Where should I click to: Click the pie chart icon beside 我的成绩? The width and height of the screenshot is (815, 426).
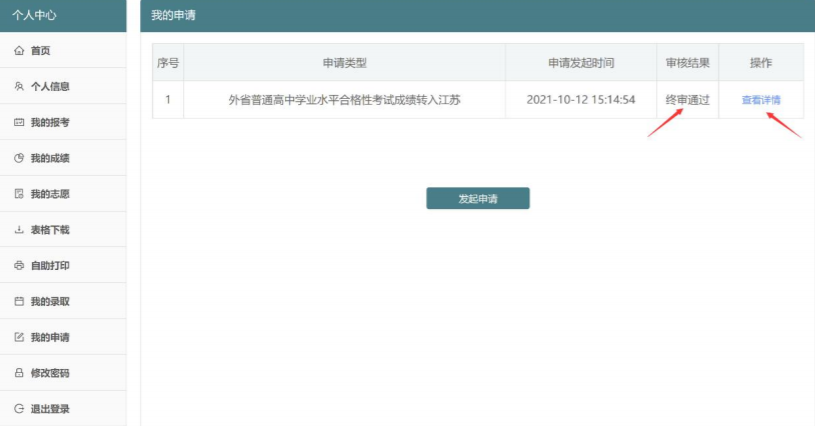(x=18, y=158)
